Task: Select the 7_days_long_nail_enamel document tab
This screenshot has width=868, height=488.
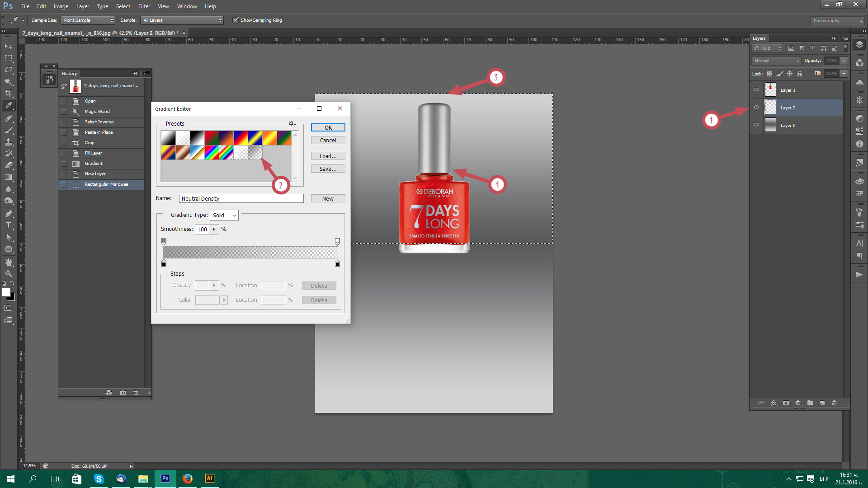Action: 100,33
